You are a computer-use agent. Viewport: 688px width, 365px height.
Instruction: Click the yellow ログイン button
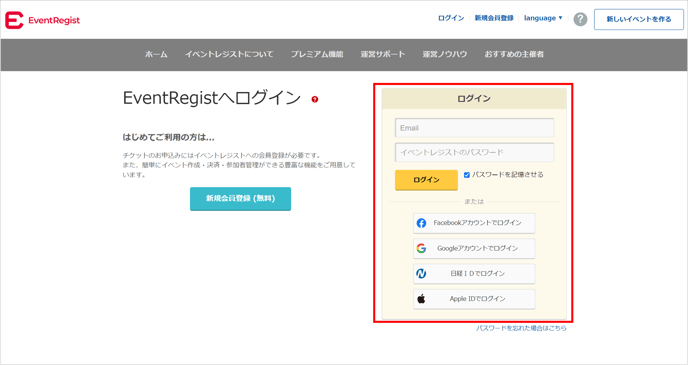(426, 180)
